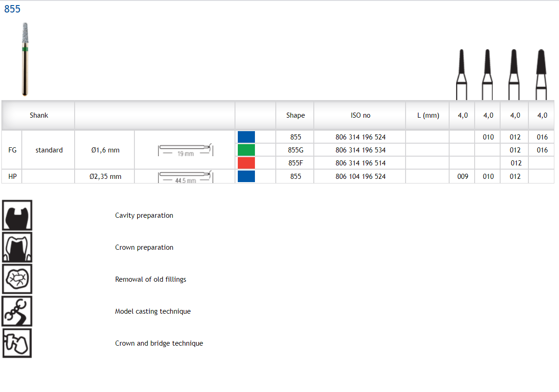Click the rightmost black bur silhouette
The width and height of the screenshot is (559, 392).
tap(541, 74)
